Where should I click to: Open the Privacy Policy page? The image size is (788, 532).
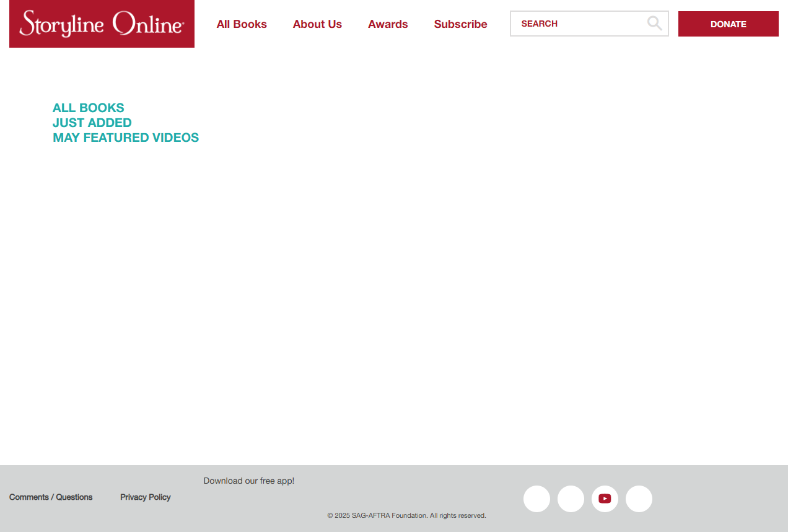(145, 497)
